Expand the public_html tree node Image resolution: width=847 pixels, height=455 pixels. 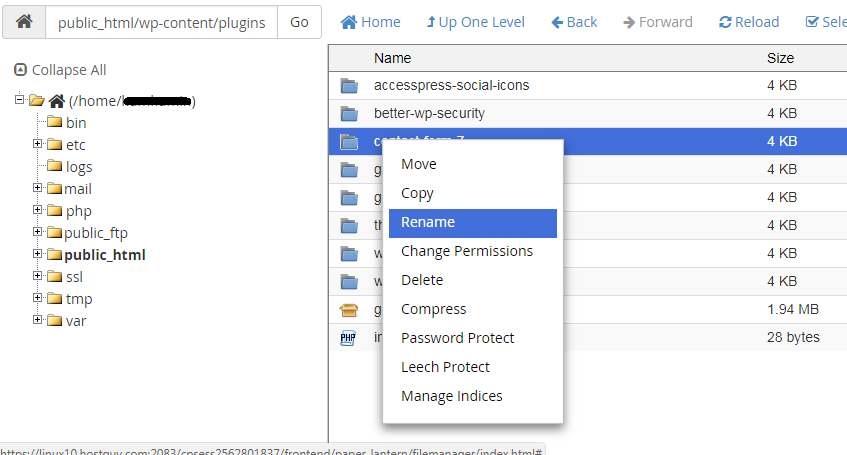(38, 254)
